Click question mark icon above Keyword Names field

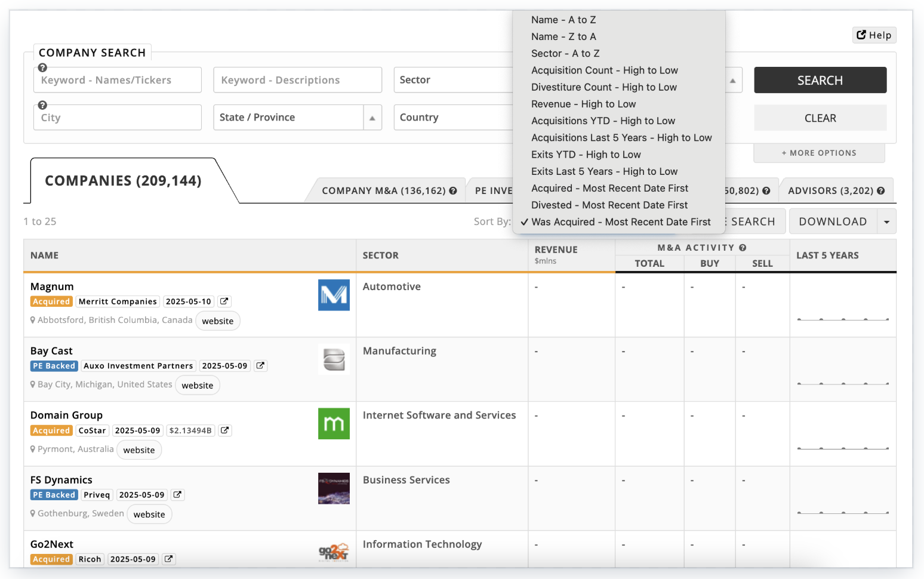click(x=42, y=67)
